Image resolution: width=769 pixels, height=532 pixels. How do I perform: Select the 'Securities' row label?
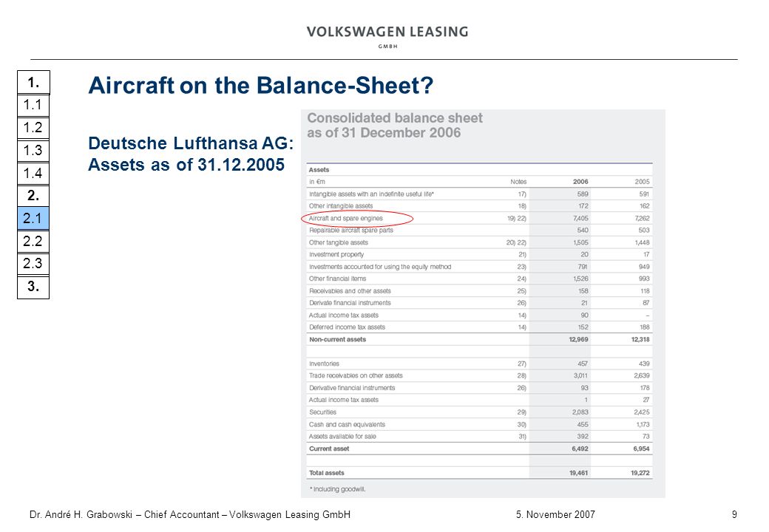322,412
